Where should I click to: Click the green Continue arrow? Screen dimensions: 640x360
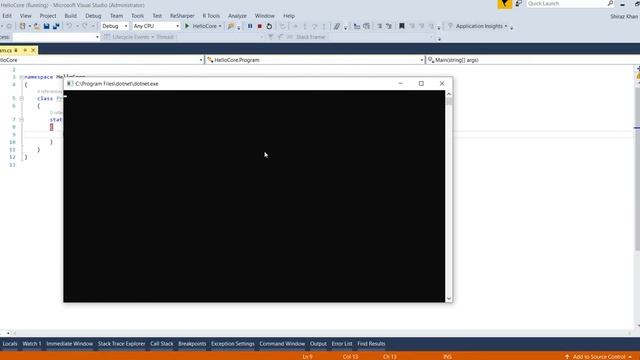coord(187,26)
